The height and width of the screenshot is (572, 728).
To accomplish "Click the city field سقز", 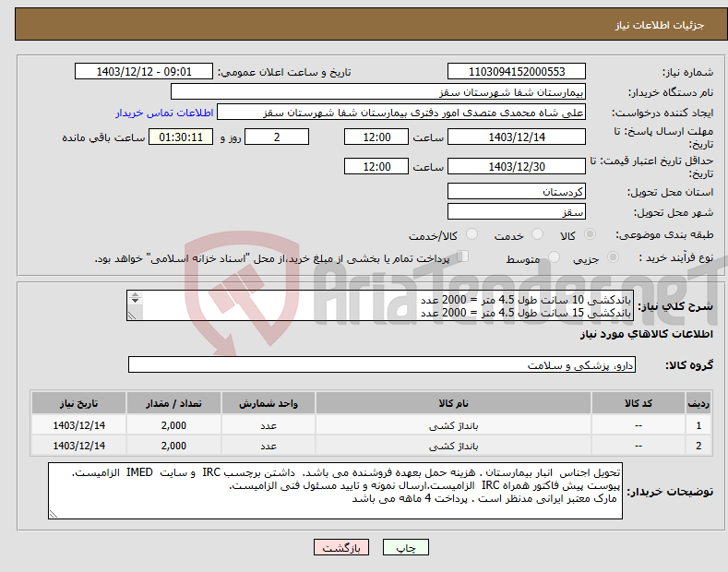I will click(x=517, y=211).
